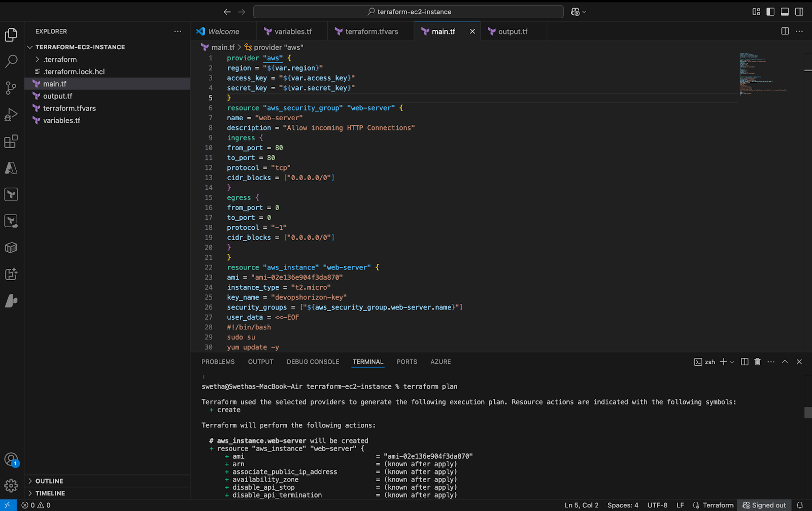Screen dimensions: 812x511
Task: Switch to the Welcome tab
Action: coord(223,31)
